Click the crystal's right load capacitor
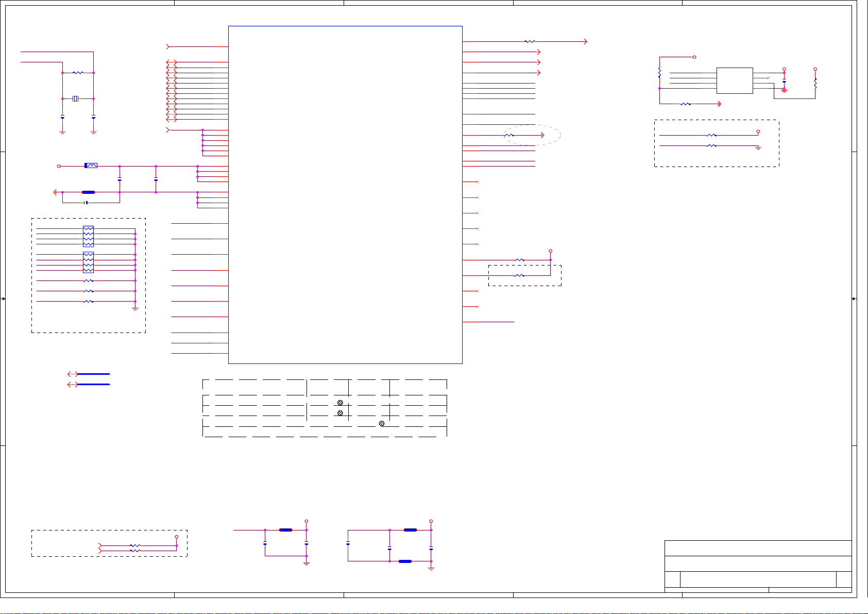The image size is (868, 614). pyautogui.click(x=93, y=118)
